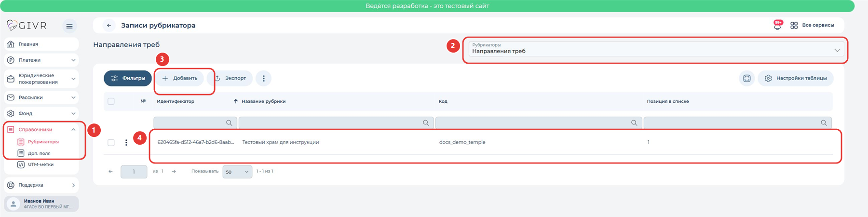Go to next page arrow
The width and height of the screenshot is (868, 217).
174,171
